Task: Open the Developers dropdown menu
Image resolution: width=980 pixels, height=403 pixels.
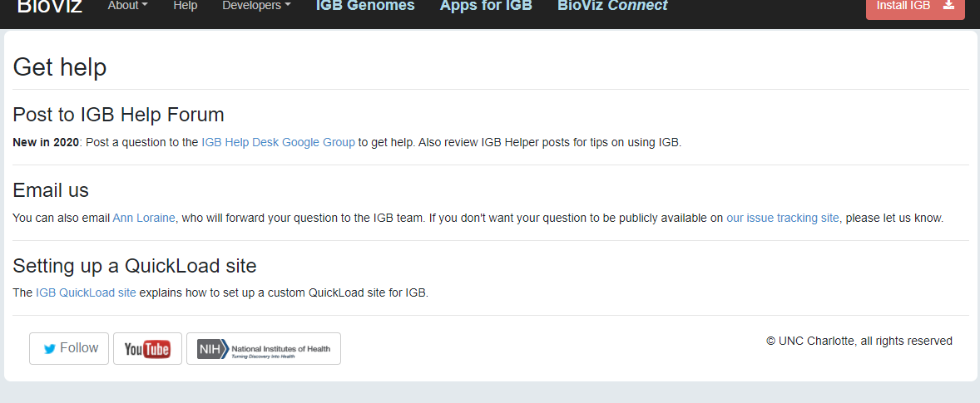Action: [x=256, y=6]
